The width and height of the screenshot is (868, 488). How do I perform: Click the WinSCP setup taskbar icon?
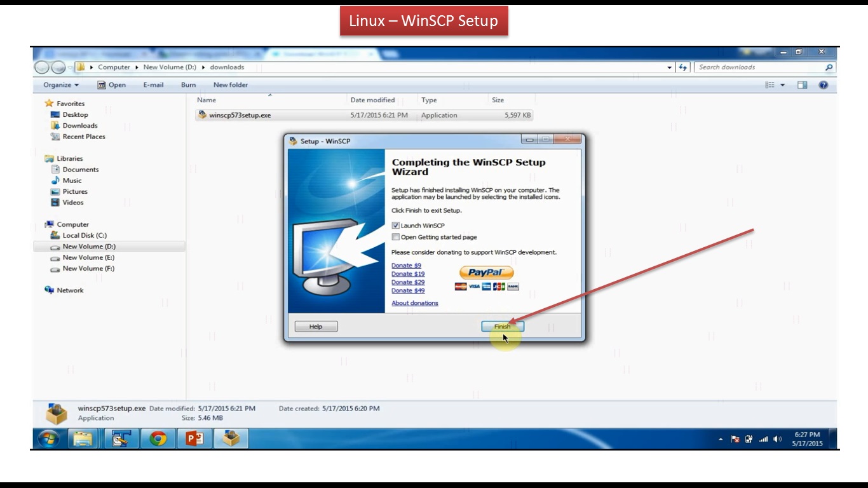(x=231, y=439)
